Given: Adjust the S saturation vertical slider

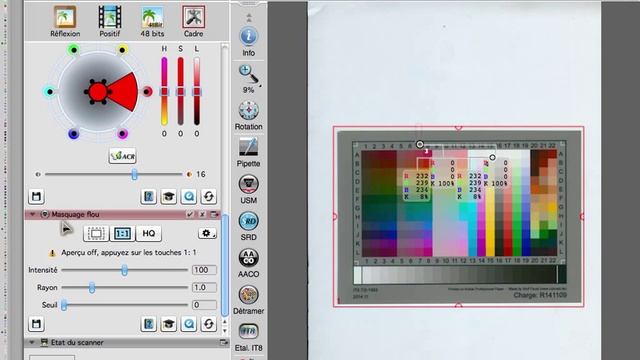Looking at the screenshot, I should (x=180, y=91).
